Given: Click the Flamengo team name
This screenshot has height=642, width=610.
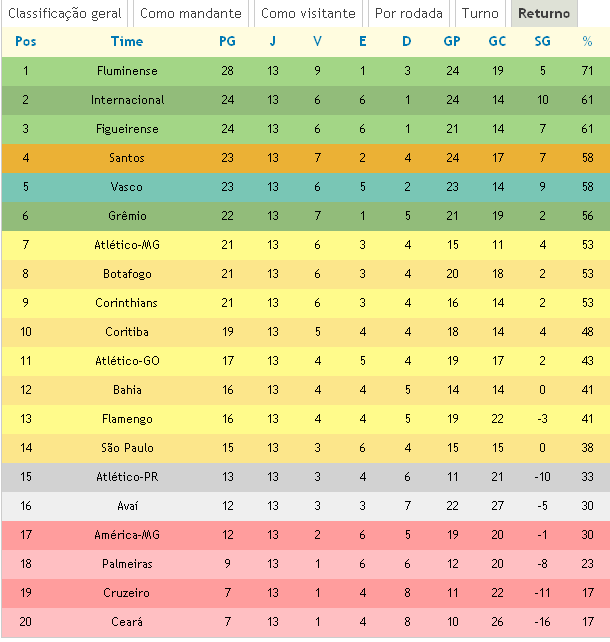Looking at the screenshot, I should (x=127, y=419).
